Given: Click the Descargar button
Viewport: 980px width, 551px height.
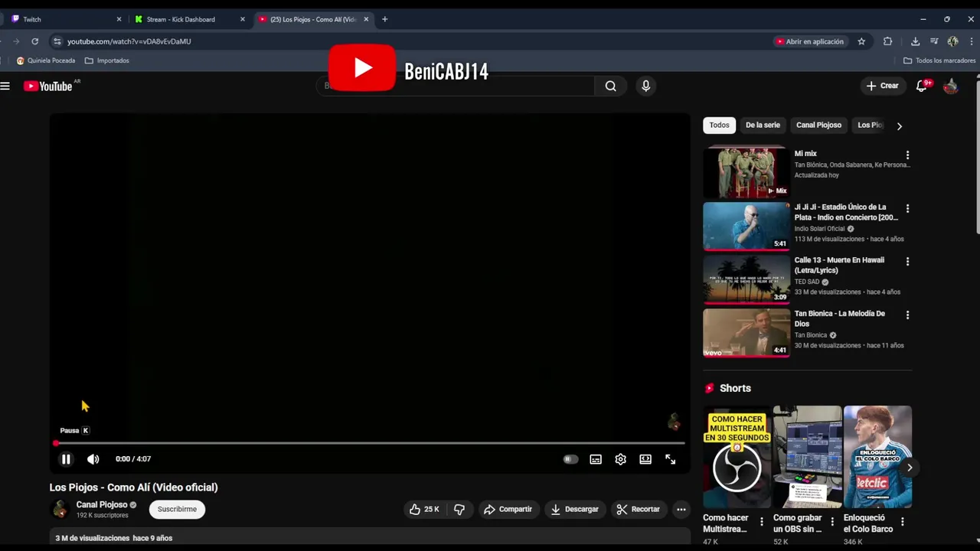Looking at the screenshot, I should [574, 509].
